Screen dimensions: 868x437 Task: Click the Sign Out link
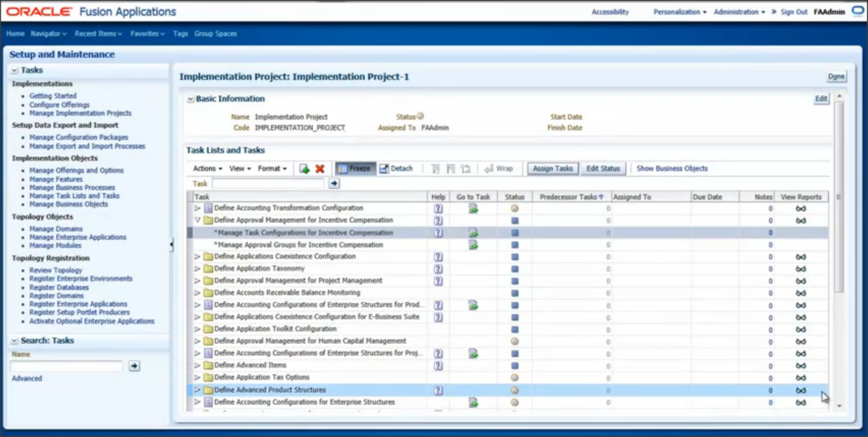(x=794, y=12)
